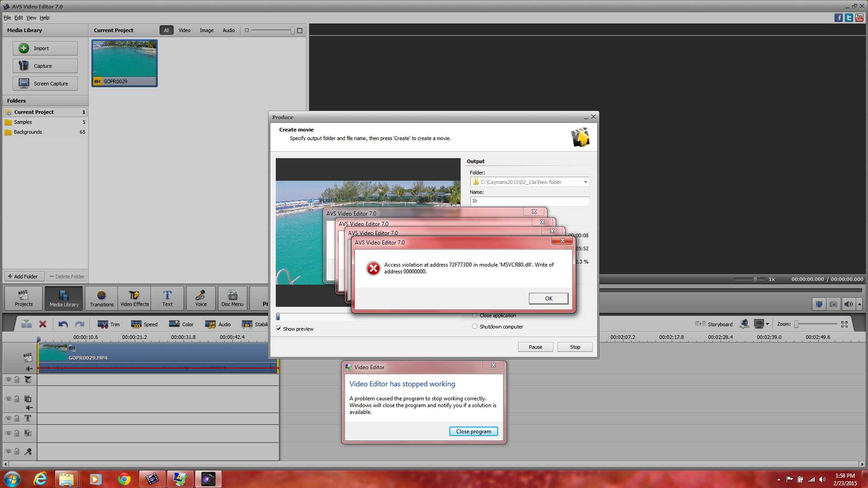Viewport: 868px width, 488px height.
Task: Open the Transitions panel
Action: [102, 298]
